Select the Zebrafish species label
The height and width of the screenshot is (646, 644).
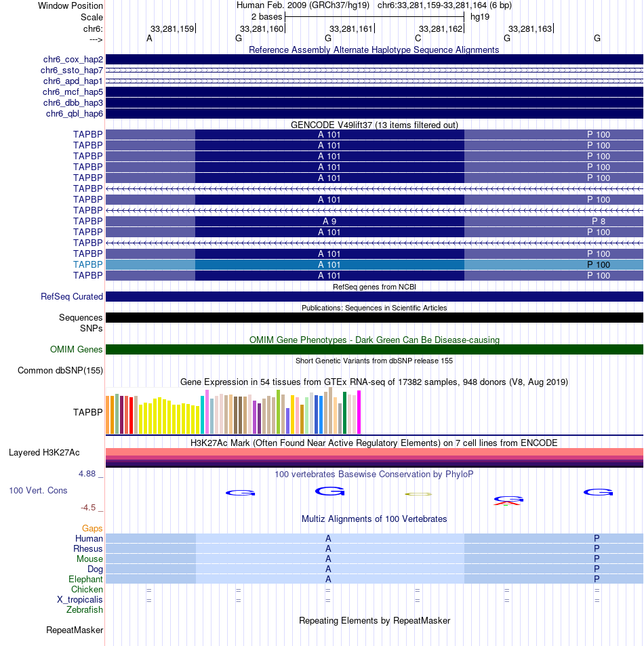click(x=85, y=610)
